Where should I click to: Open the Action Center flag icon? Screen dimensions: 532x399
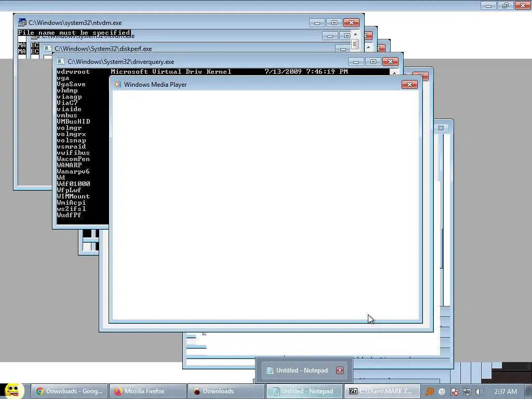(x=454, y=392)
